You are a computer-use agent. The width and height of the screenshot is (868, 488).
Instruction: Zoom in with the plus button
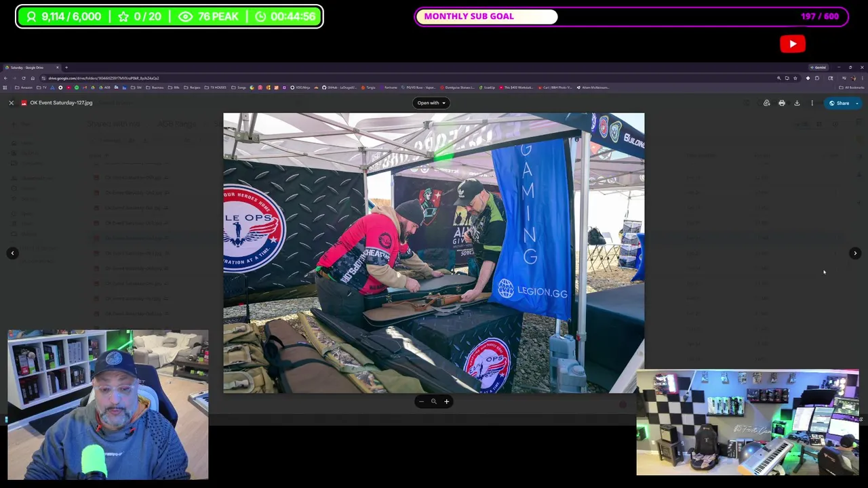(446, 401)
